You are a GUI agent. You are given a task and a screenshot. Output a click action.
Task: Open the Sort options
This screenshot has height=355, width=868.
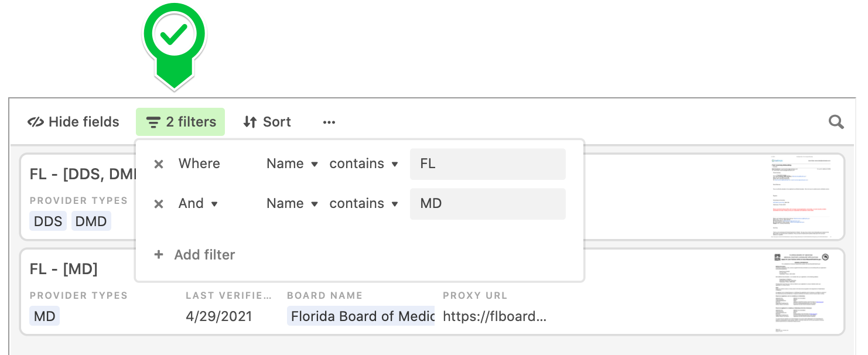pyautogui.click(x=267, y=122)
